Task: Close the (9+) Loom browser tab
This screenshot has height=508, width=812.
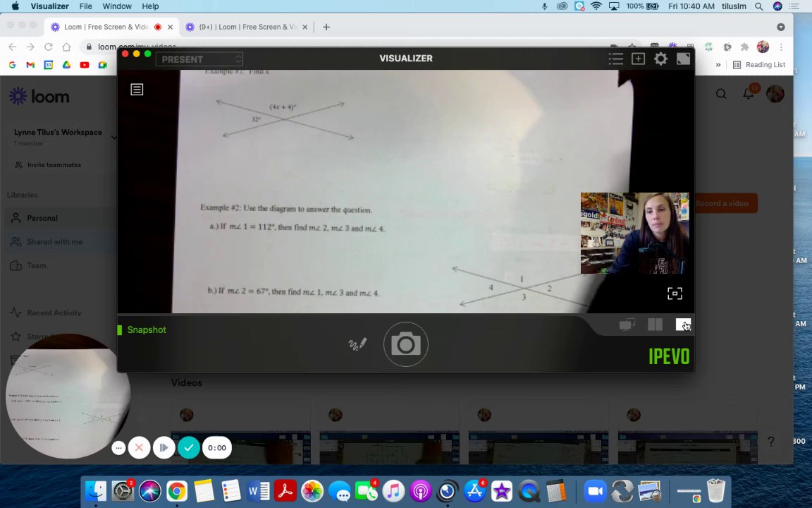Action: pos(305,27)
